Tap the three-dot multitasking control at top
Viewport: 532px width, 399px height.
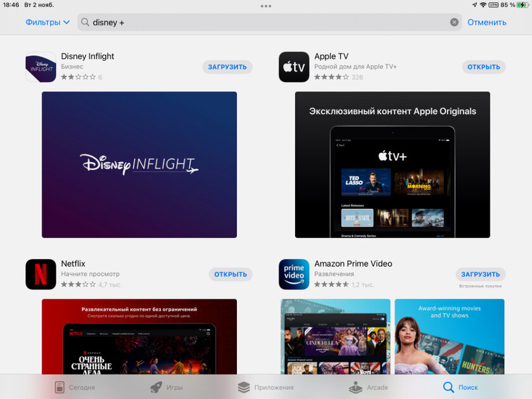click(265, 6)
